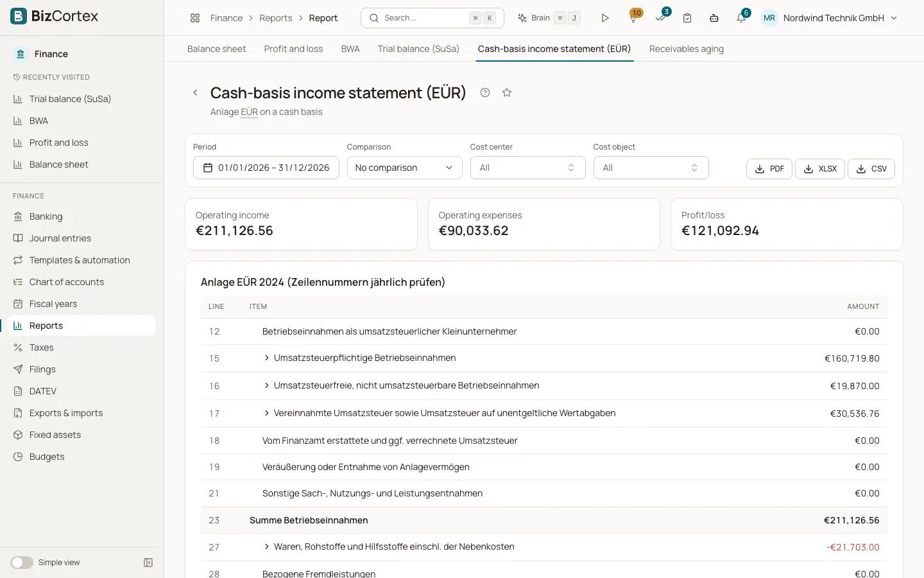Viewport: 924px width, 578px height.
Task: Open the notifications bell icon
Action: point(741,18)
